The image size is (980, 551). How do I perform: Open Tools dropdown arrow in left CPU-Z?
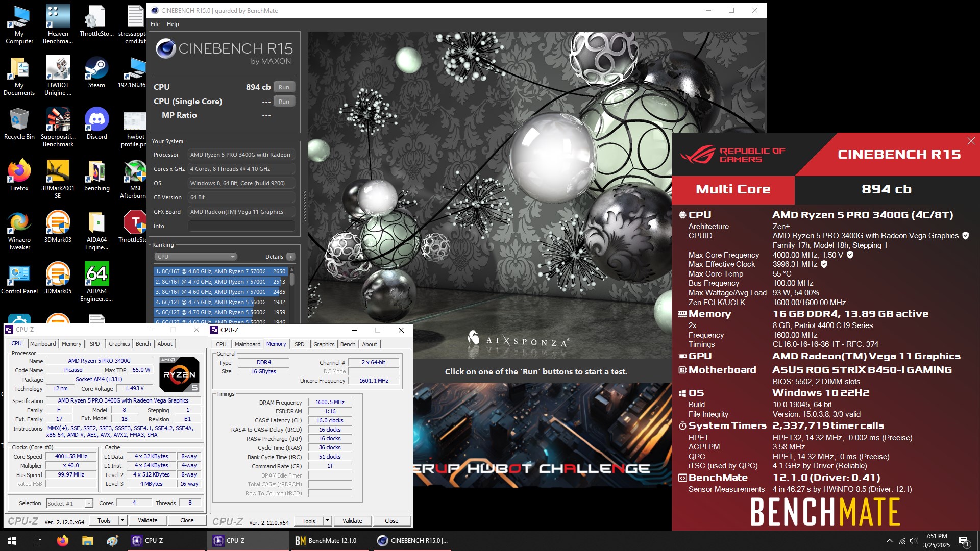pos(122,520)
